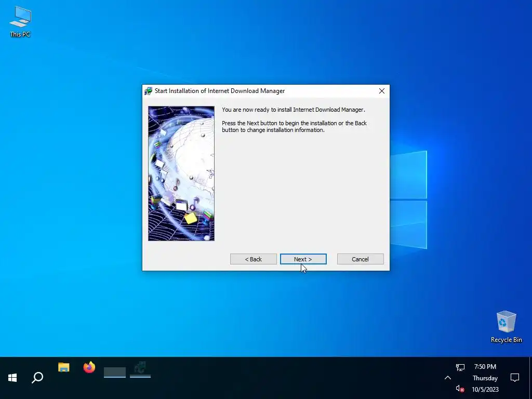Open the This PC desktop icon

20,22
